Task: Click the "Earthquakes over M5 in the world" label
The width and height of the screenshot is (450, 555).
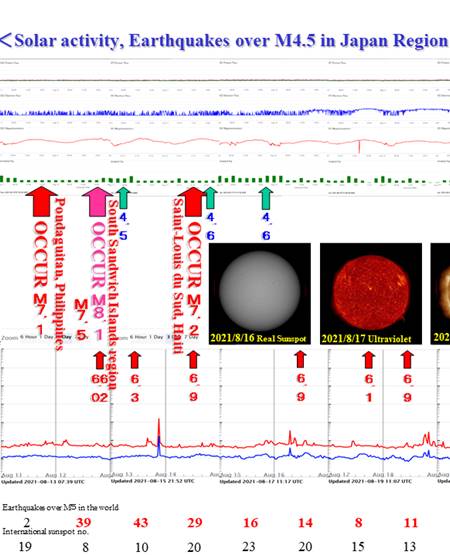Action: pos(60,507)
